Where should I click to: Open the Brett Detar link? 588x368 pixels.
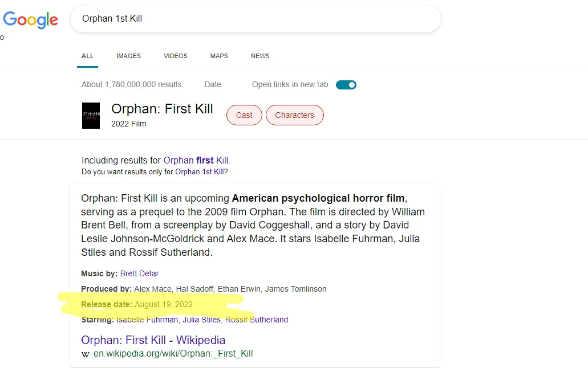click(x=140, y=273)
